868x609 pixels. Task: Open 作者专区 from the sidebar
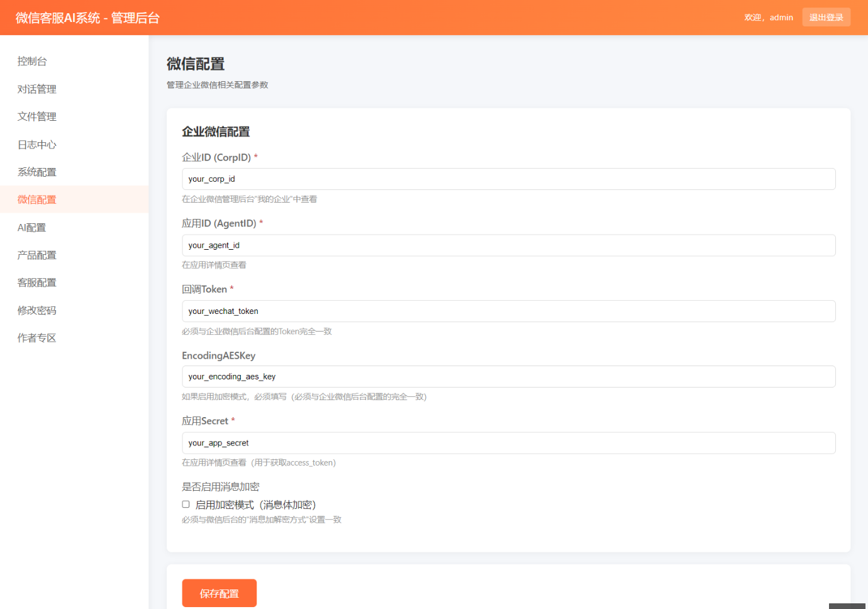(36, 338)
